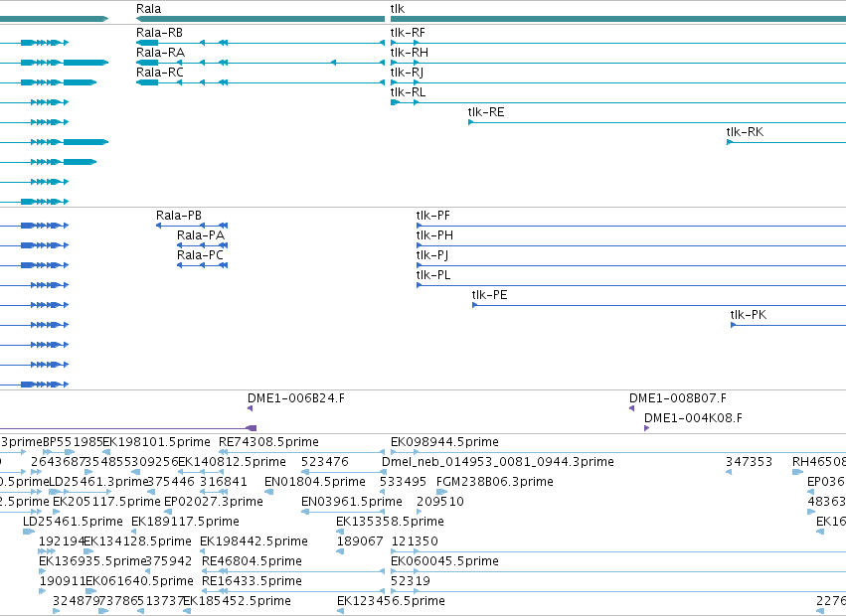
Task: Click the DME1-006B24.F feature label
Action: pyautogui.click(x=295, y=398)
